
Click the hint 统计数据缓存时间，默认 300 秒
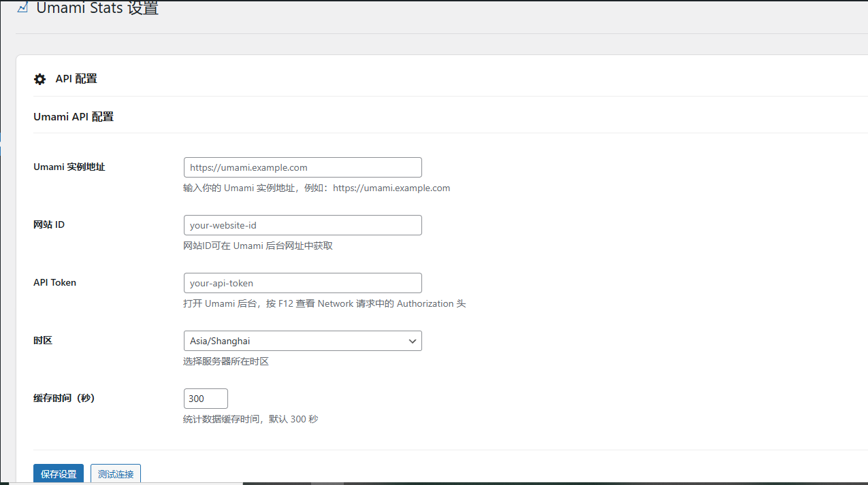pyautogui.click(x=251, y=420)
